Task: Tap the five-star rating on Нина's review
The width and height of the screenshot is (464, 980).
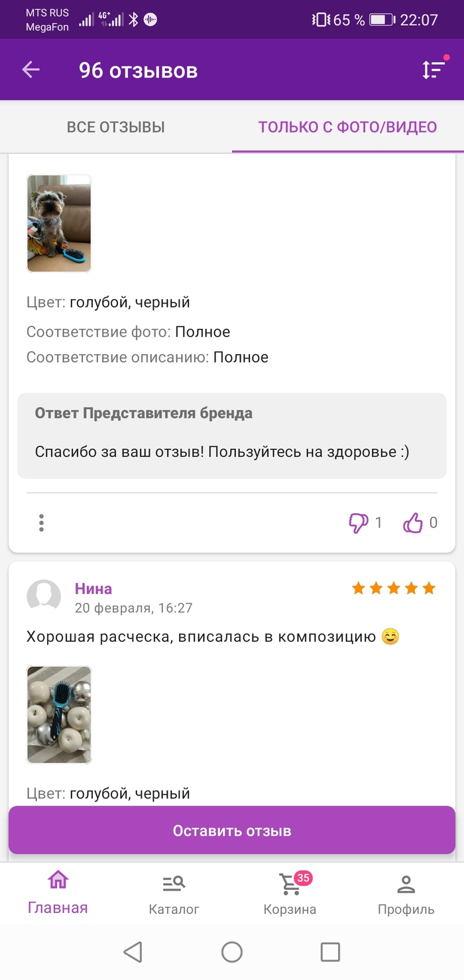Action: [393, 588]
